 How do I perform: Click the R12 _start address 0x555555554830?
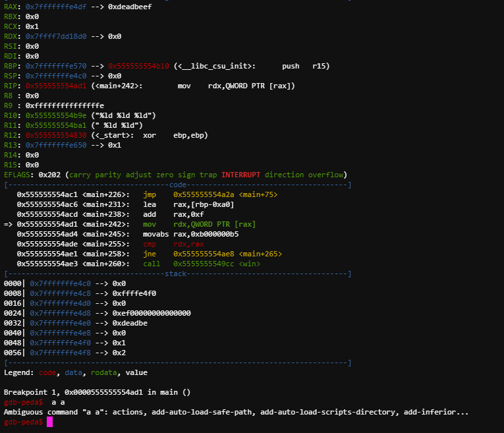click(56, 135)
